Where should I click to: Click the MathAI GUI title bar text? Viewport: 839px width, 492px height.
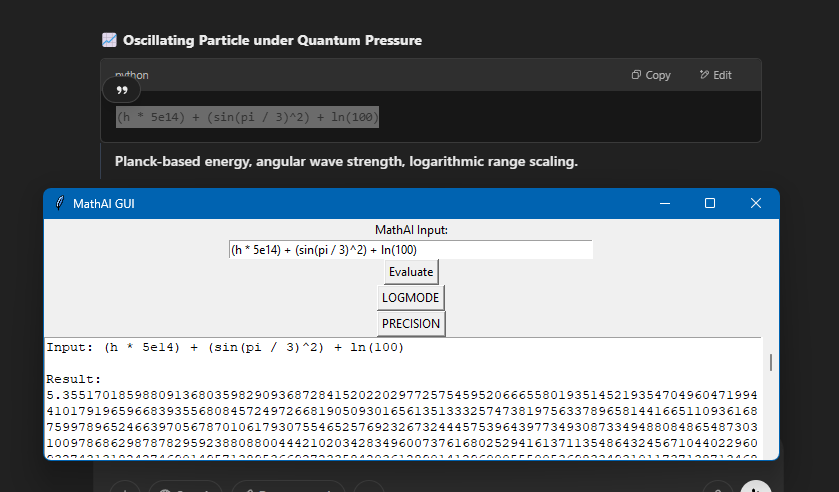[x=103, y=204]
